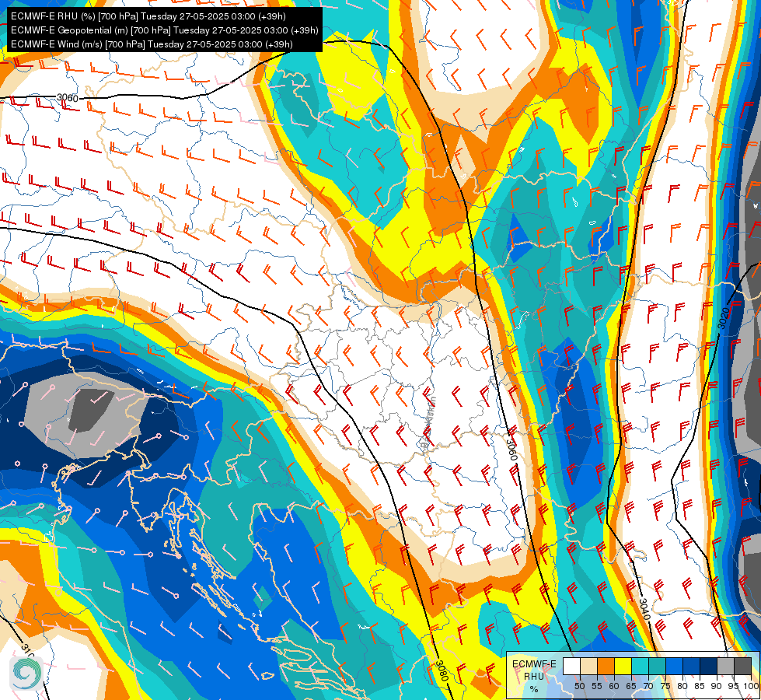Click the swirl logo icon at the bottom-left

[x=26, y=672]
